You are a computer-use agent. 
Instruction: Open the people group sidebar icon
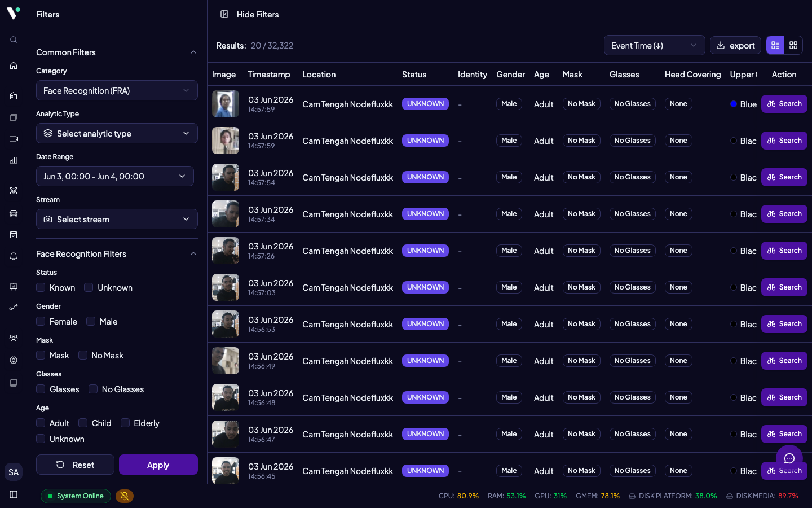[x=14, y=338]
